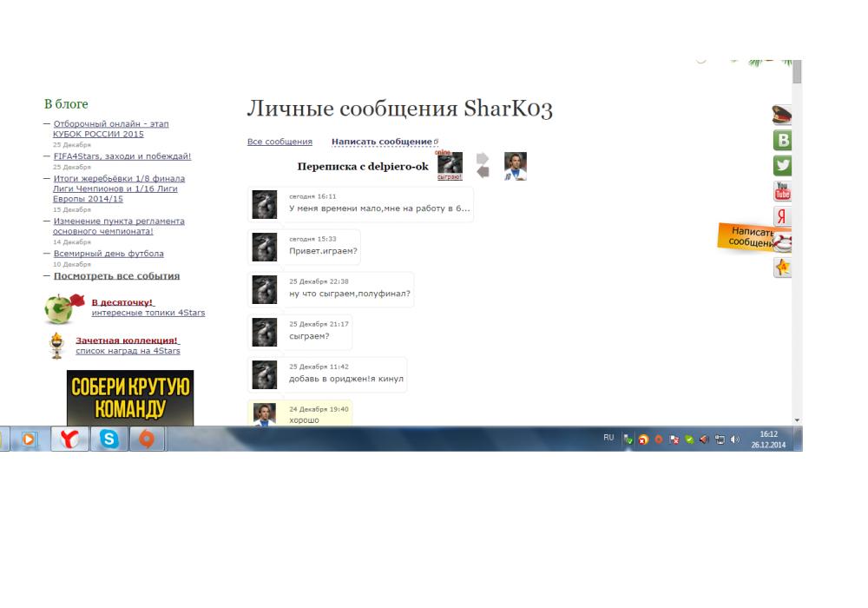868x608 pixels.
Task: Open 'Посмотреть все события' link
Action: coord(116,276)
